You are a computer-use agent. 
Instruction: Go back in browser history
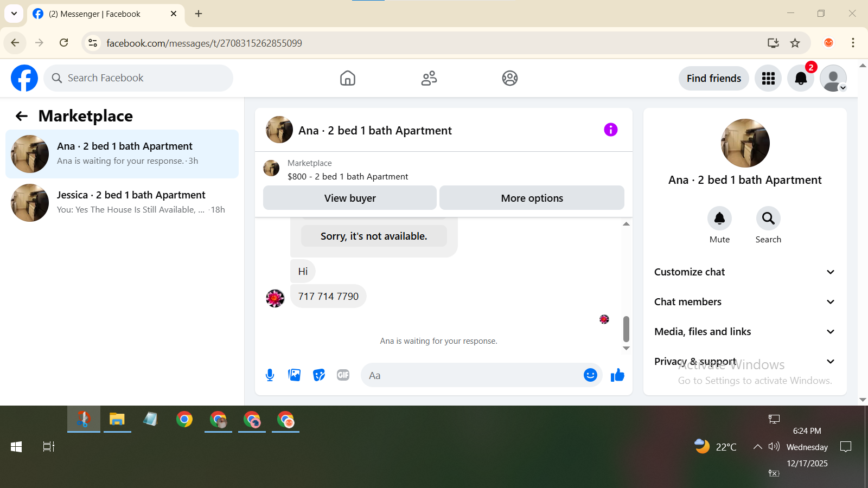click(15, 43)
